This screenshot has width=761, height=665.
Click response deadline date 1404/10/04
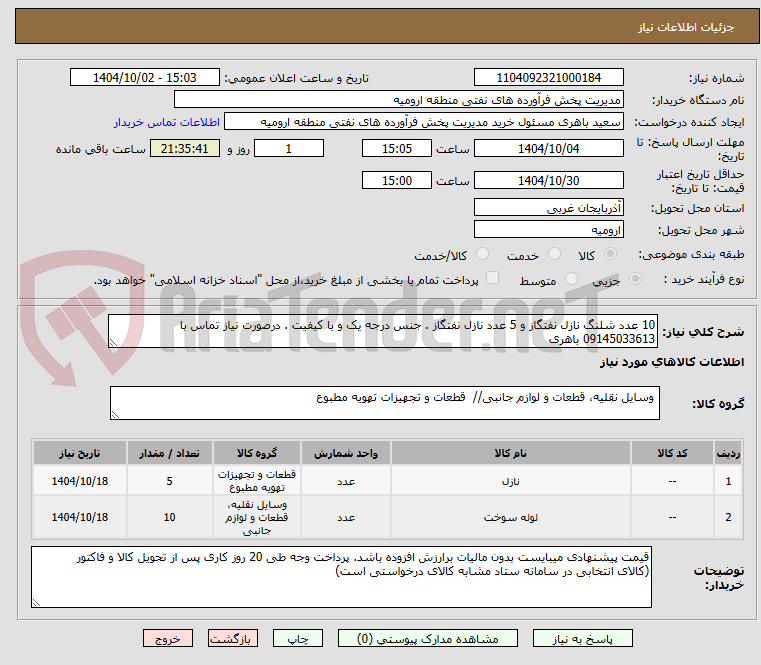click(548, 148)
